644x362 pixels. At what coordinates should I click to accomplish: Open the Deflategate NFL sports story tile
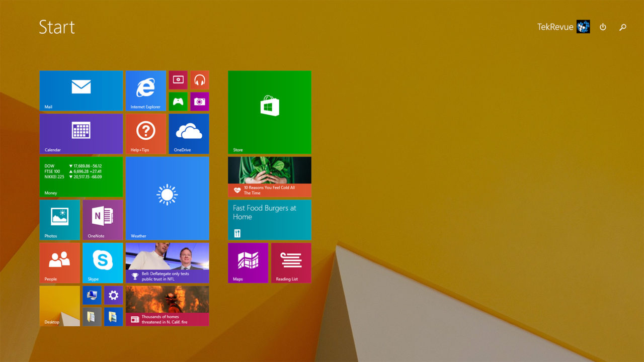pos(168,263)
